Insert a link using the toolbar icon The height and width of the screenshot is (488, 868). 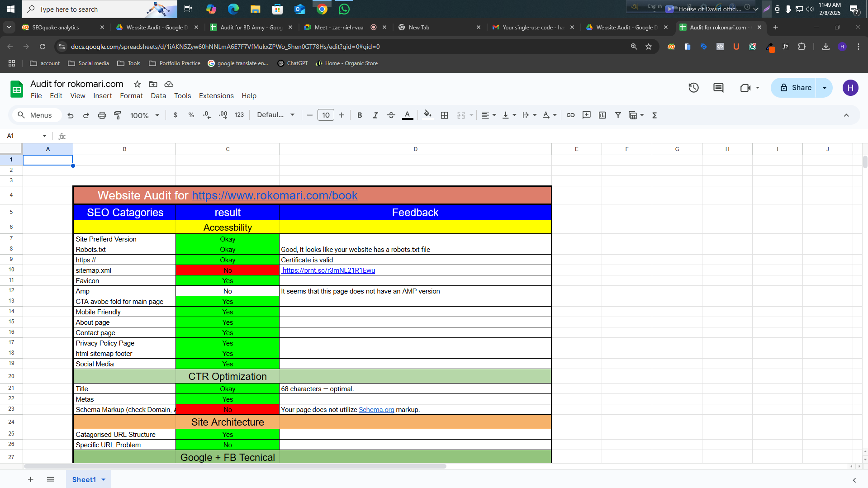570,115
